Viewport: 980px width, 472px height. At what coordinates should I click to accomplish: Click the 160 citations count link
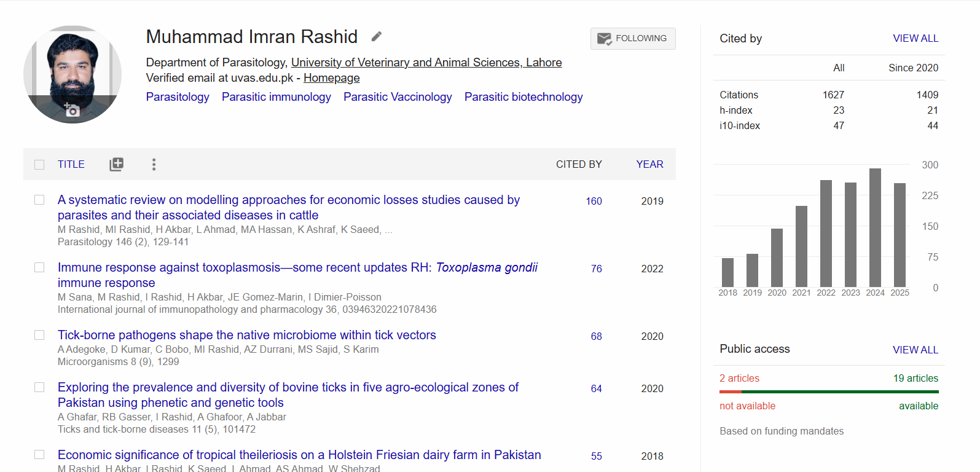(x=594, y=201)
